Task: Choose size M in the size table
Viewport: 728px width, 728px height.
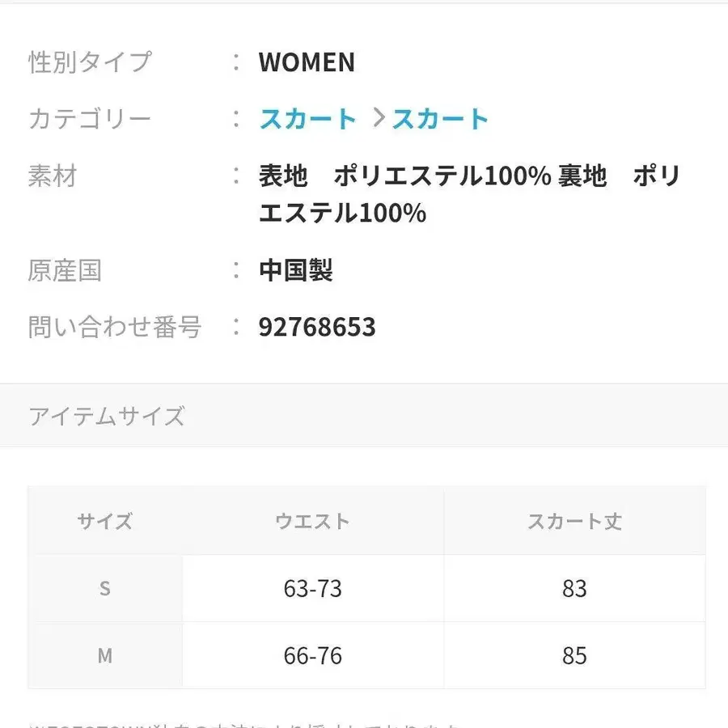Action: click(x=104, y=656)
